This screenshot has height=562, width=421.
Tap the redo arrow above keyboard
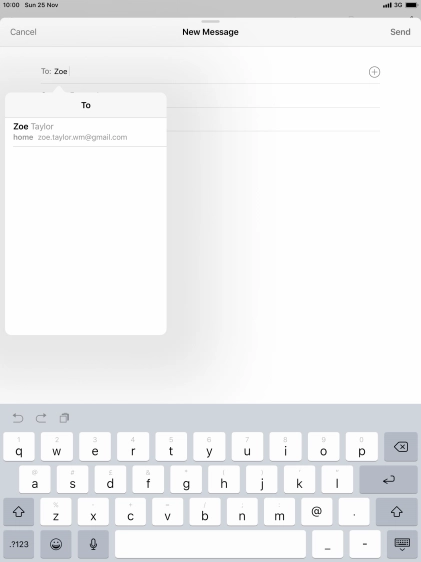click(41, 418)
